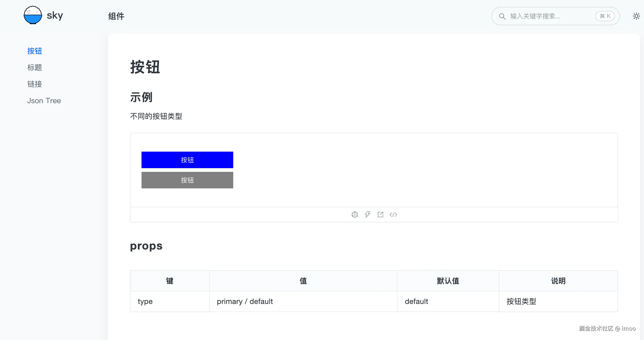
Task: Show source code with angle brackets icon
Action: click(393, 215)
